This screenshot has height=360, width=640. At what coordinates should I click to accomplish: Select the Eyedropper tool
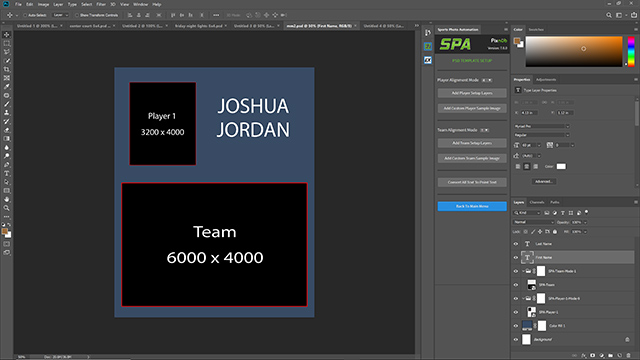pyautogui.click(x=7, y=87)
